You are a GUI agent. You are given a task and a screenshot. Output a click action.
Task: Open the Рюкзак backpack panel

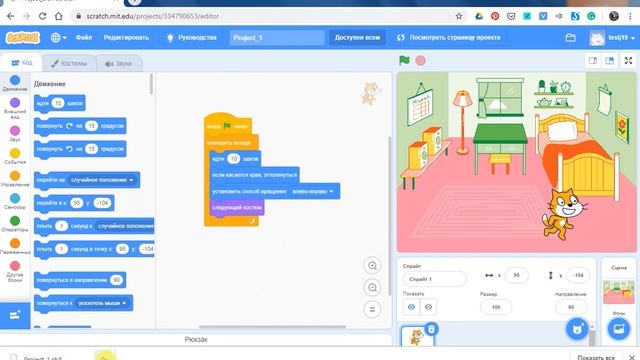pos(196,340)
